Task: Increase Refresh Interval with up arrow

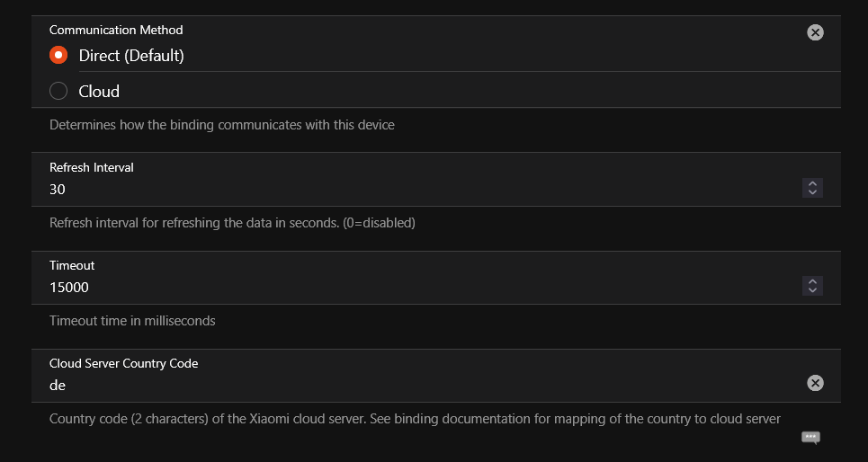Action: tap(812, 183)
